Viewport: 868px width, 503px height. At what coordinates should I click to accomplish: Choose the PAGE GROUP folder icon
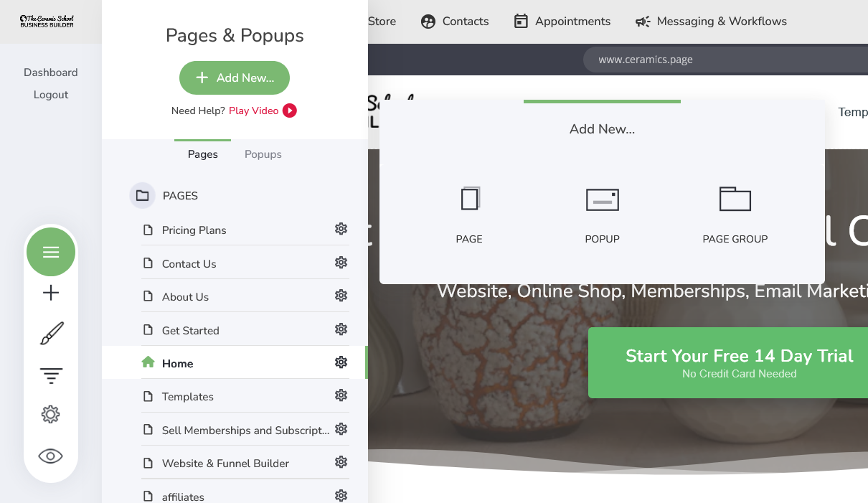(x=735, y=199)
